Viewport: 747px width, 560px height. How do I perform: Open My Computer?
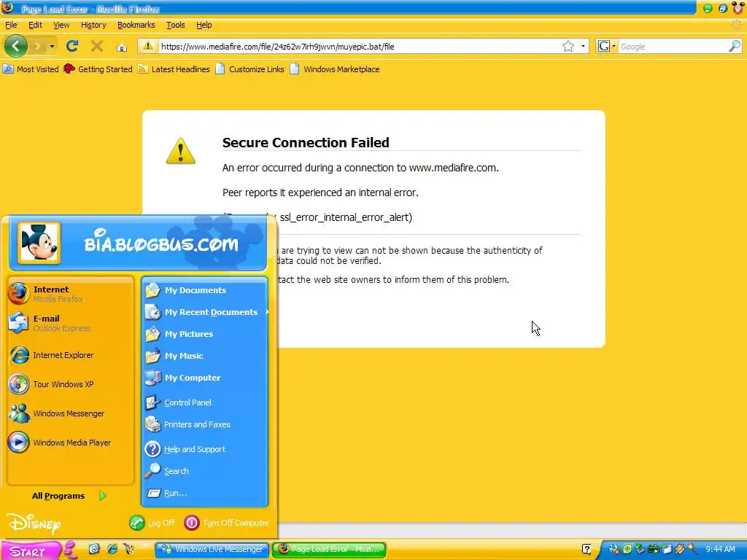tap(205, 378)
